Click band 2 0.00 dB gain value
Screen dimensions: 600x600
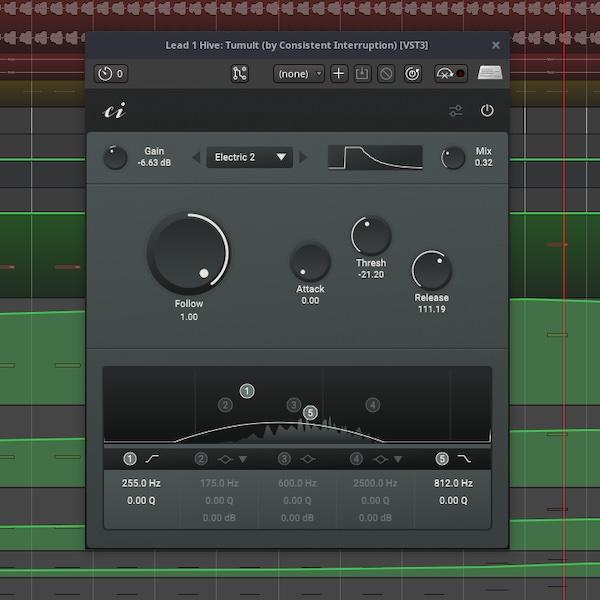coord(219,518)
